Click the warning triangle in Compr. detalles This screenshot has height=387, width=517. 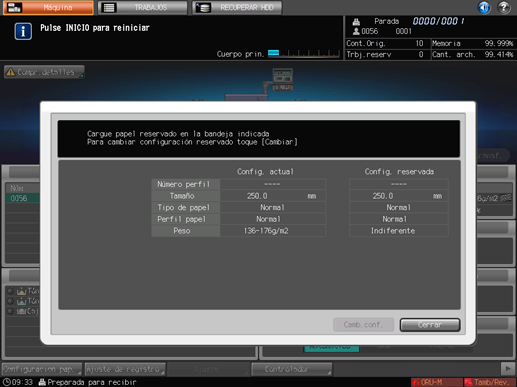(11, 72)
